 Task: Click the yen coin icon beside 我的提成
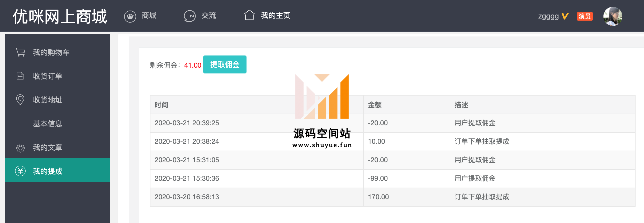click(20, 171)
